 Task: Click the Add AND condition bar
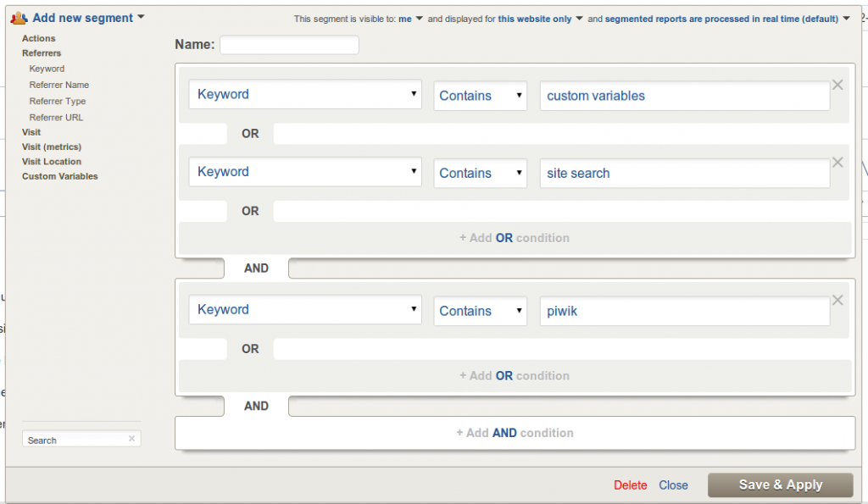point(515,433)
